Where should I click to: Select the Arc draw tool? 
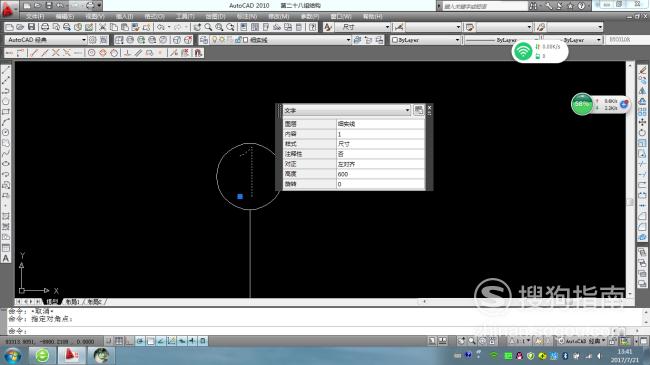coord(6,122)
